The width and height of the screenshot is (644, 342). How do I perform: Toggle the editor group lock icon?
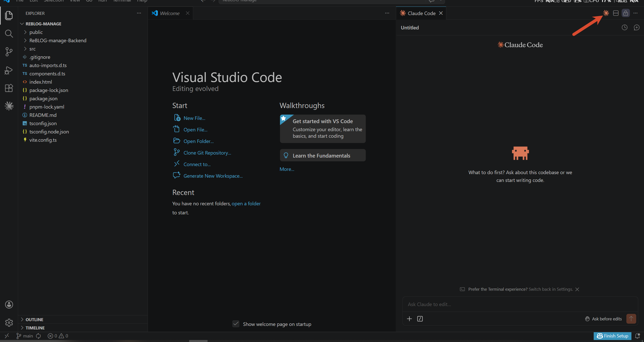(x=626, y=13)
